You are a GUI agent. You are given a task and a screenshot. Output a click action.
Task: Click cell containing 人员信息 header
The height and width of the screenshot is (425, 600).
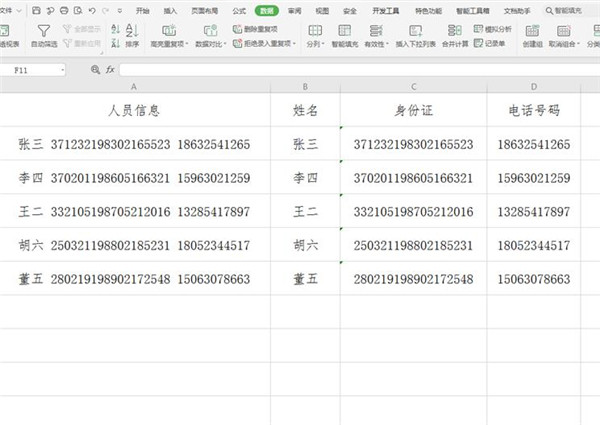[x=134, y=110]
